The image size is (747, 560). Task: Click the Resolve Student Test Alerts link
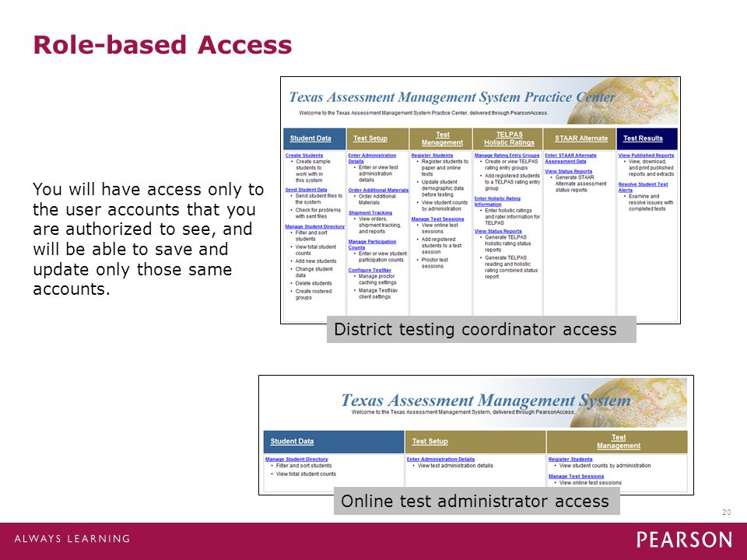[644, 187]
